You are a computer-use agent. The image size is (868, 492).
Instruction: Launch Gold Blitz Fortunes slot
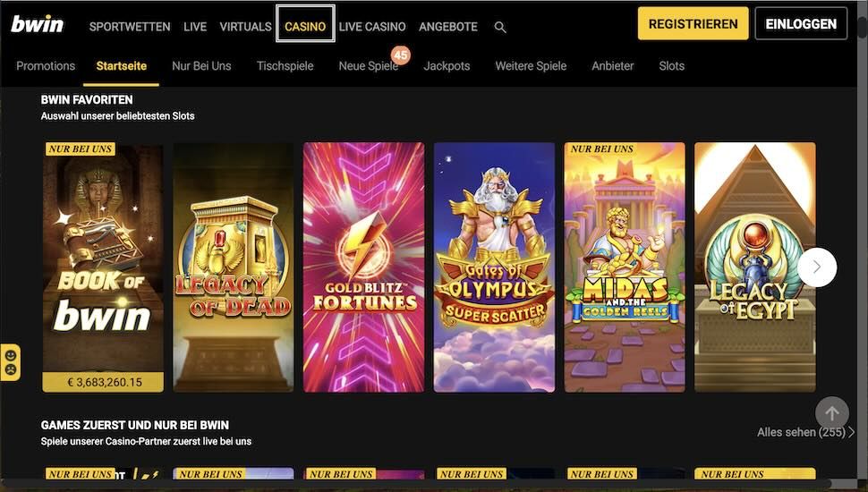click(x=363, y=267)
